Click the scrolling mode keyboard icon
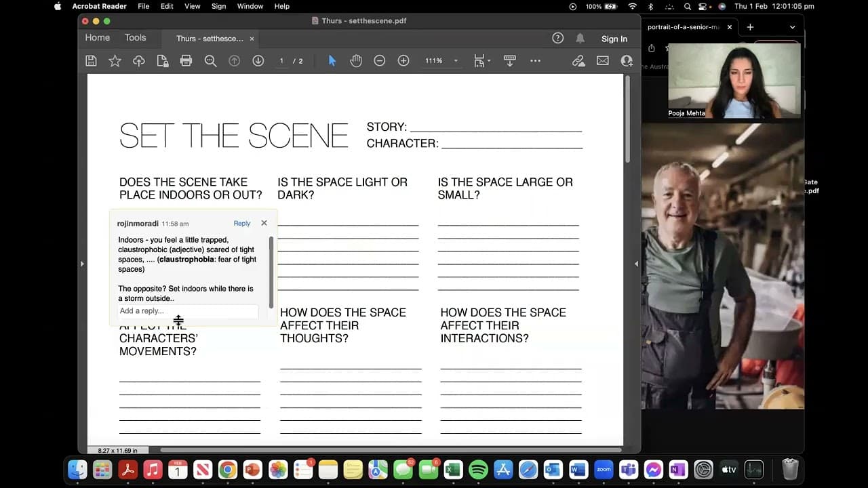The width and height of the screenshot is (868, 488). coord(511,61)
